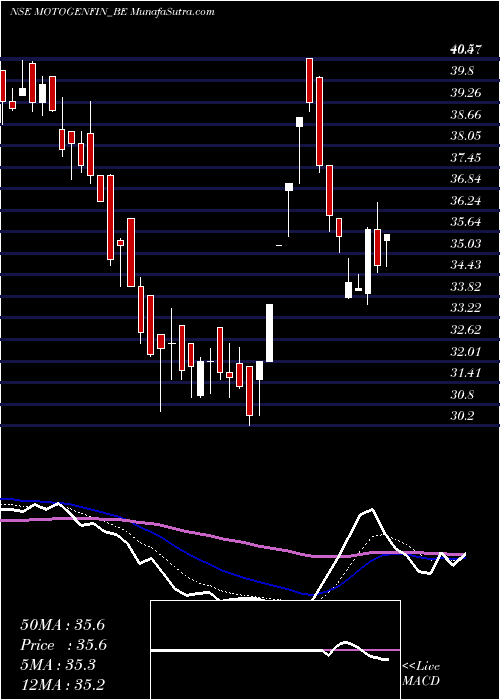This screenshot has height=700, width=500.
Task: Click the 30.2 price axis label
Action: (x=462, y=416)
